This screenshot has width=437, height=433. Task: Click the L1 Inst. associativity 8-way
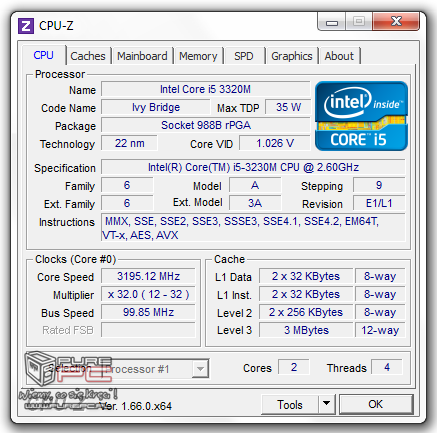[380, 294]
